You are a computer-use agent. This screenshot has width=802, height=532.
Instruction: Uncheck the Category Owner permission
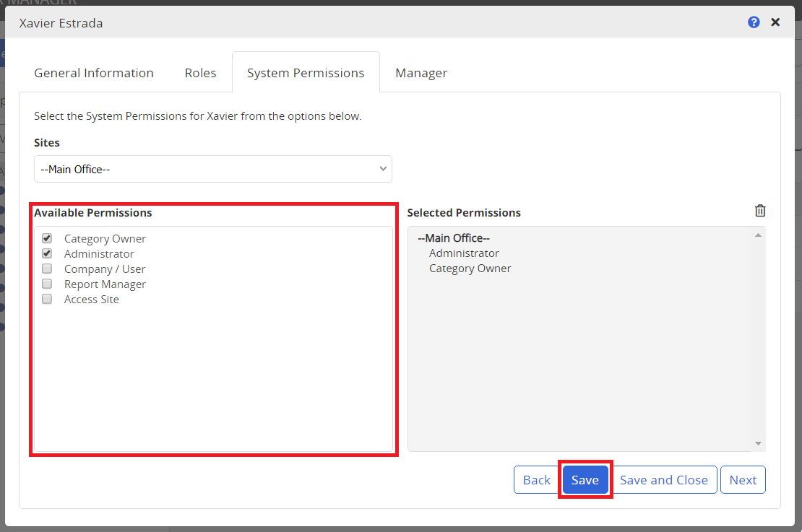pos(46,238)
